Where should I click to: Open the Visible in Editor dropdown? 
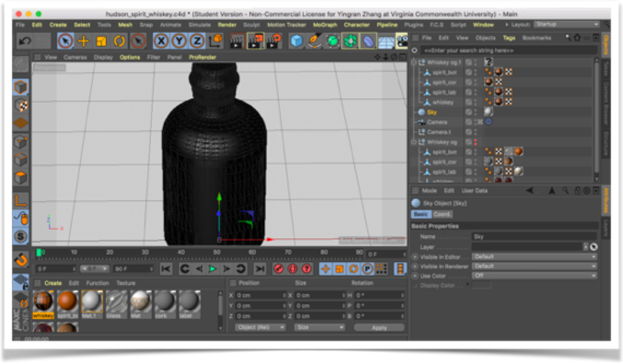click(534, 257)
